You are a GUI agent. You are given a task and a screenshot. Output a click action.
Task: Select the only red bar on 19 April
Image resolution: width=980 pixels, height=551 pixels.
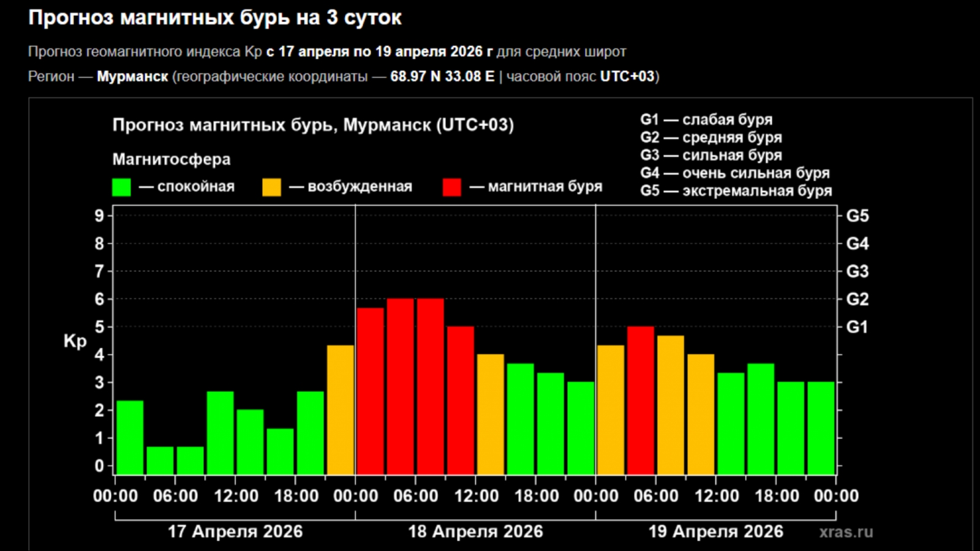pos(641,400)
